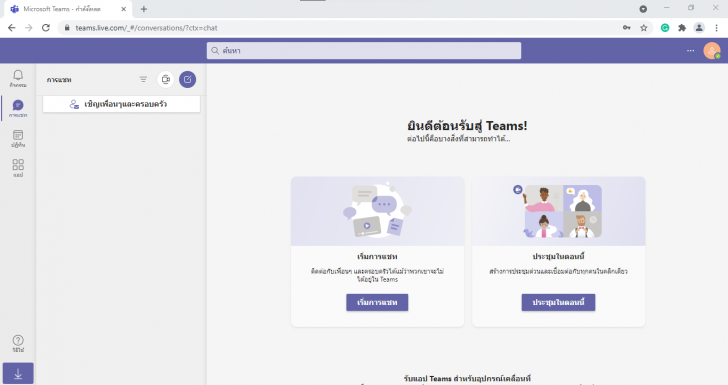Start a Meet now video call icon
Image resolution: width=728 pixels, height=385 pixels.
166,79
